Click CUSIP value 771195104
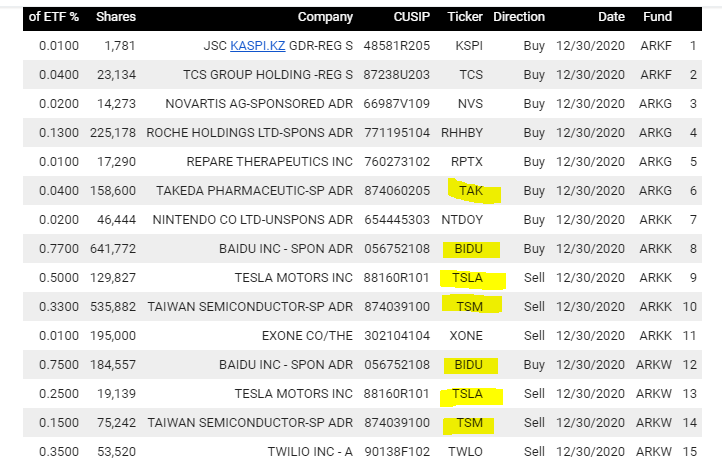 (x=397, y=133)
